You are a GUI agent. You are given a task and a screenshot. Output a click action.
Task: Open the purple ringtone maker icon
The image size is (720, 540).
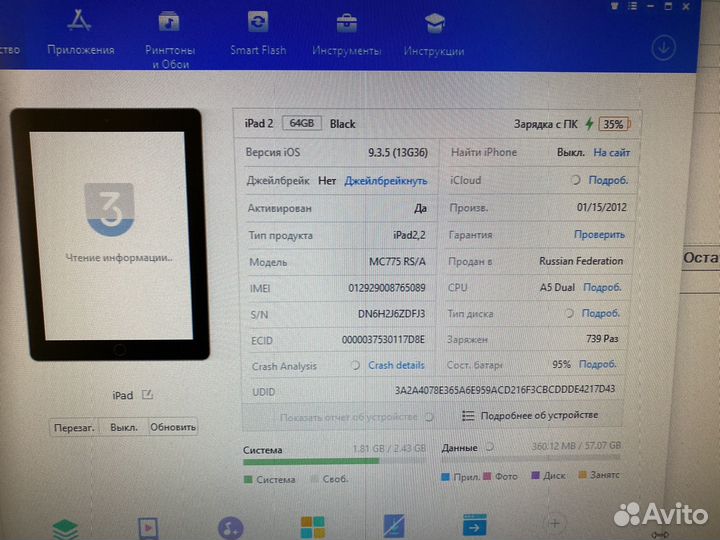[x=230, y=528]
